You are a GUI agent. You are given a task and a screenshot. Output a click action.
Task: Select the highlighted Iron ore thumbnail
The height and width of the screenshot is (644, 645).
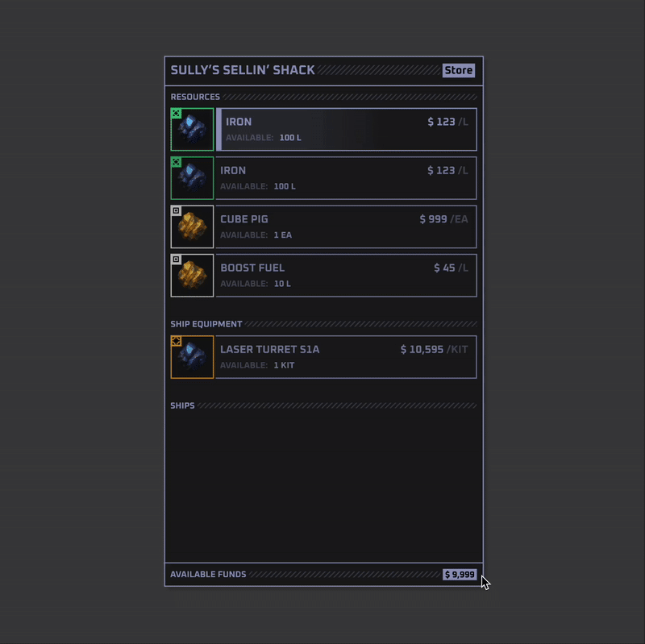coord(192,130)
